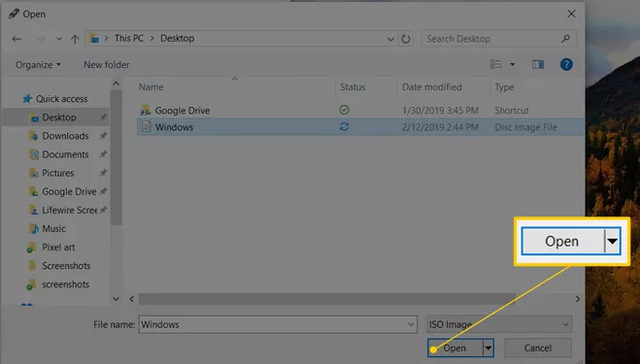This screenshot has height=364, width=640.
Task: Click the Shortcut type cell
Action: point(512,111)
